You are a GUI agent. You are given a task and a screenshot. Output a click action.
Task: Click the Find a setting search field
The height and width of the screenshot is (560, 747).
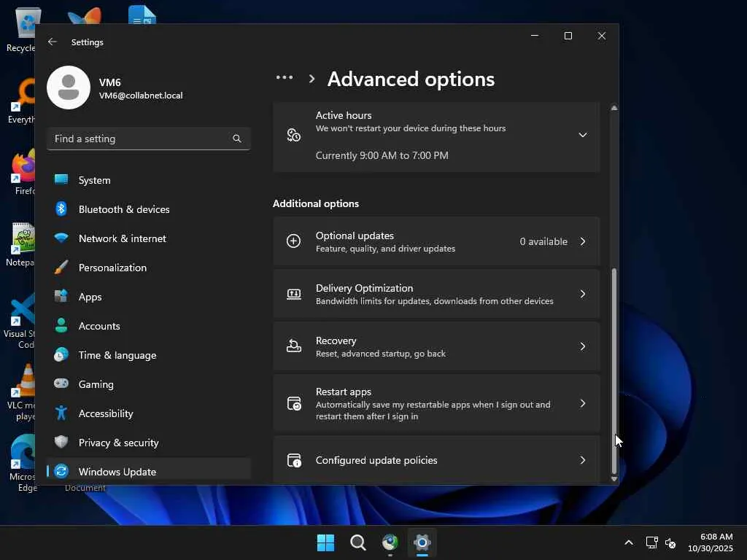[x=139, y=139]
